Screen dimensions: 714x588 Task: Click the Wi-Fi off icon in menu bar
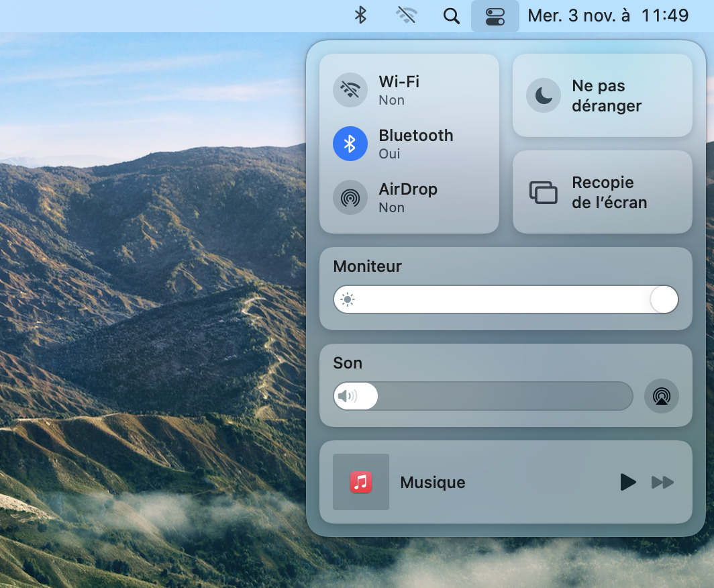[406, 15]
